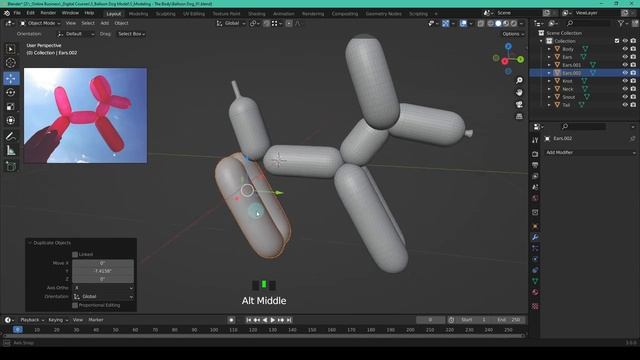This screenshot has width=640, height=360.
Task: Click the red X axis gizmo ball
Action: point(505,62)
